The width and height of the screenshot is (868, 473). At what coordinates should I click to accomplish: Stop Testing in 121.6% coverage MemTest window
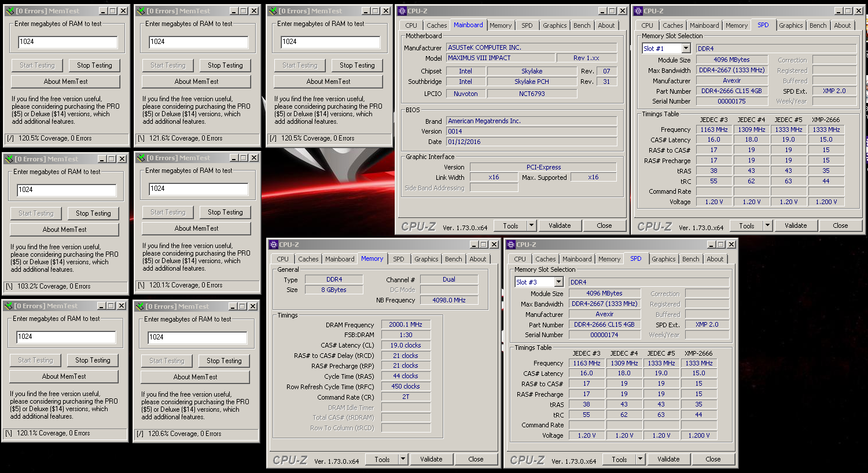tap(225, 65)
